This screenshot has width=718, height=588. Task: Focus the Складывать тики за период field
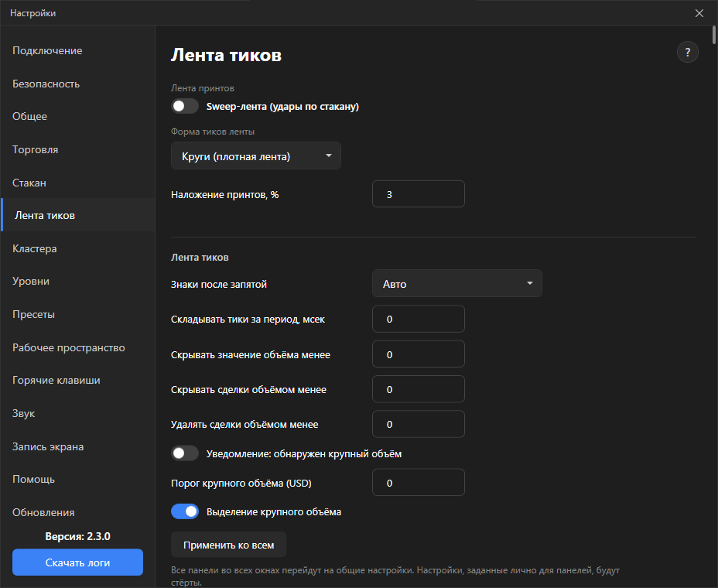tap(418, 319)
